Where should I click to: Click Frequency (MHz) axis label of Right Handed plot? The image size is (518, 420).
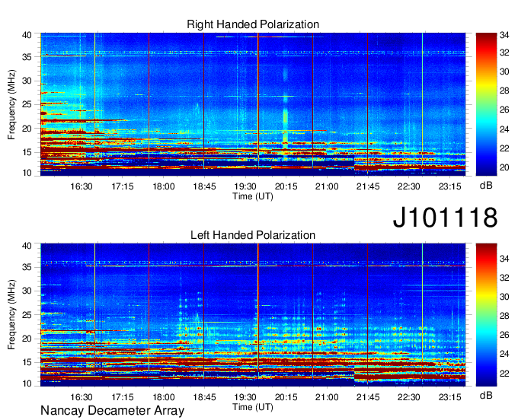click(11, 104)
